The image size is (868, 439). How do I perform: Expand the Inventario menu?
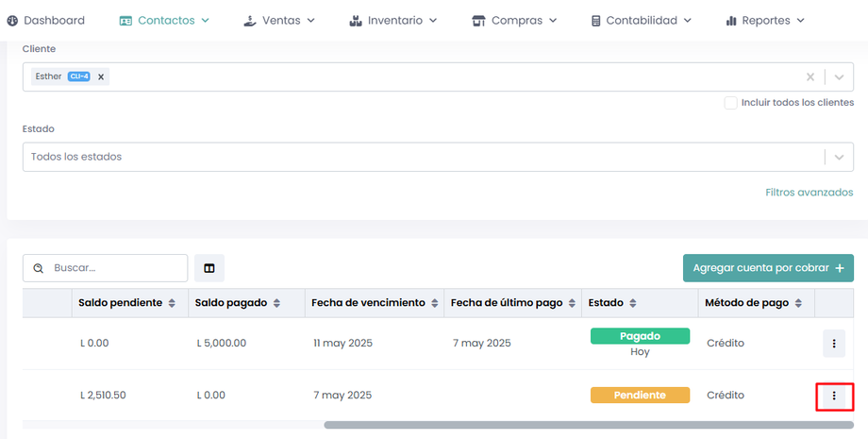click(392, 20)
